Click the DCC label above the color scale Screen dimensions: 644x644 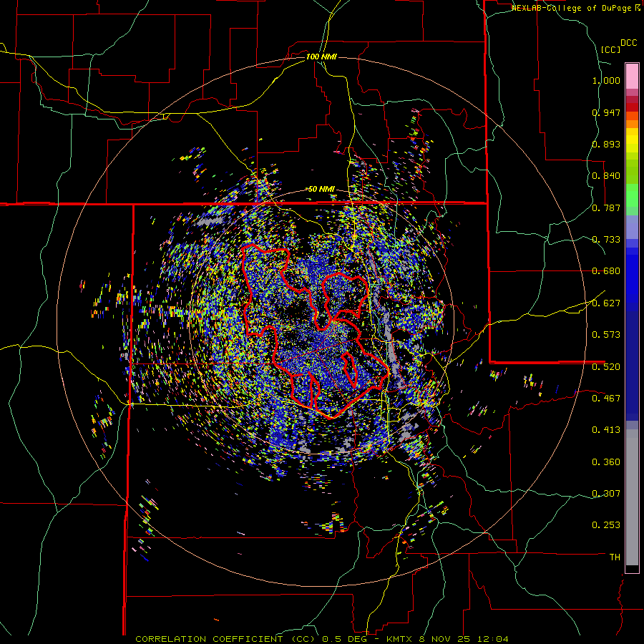point(629,43)
